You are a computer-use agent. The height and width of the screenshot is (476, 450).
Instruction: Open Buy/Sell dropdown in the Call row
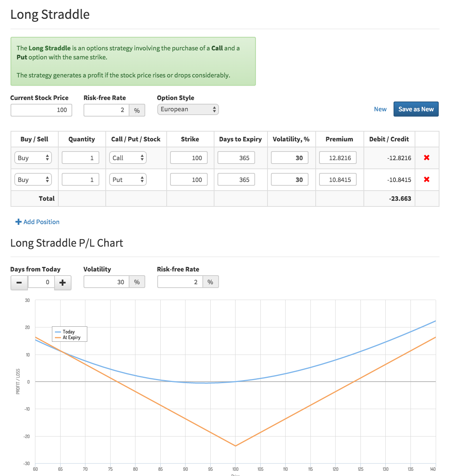point(33,158)
